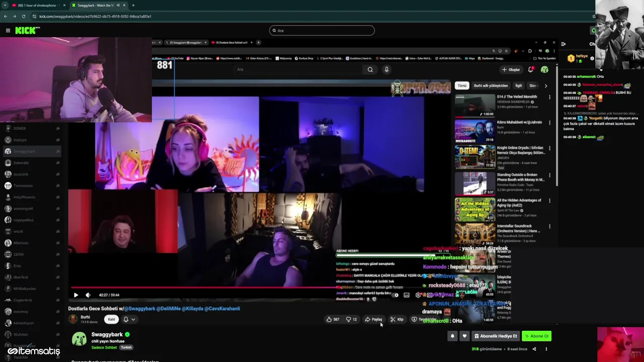Open options for The Veiled Monolith video

[x=549, y=97]
